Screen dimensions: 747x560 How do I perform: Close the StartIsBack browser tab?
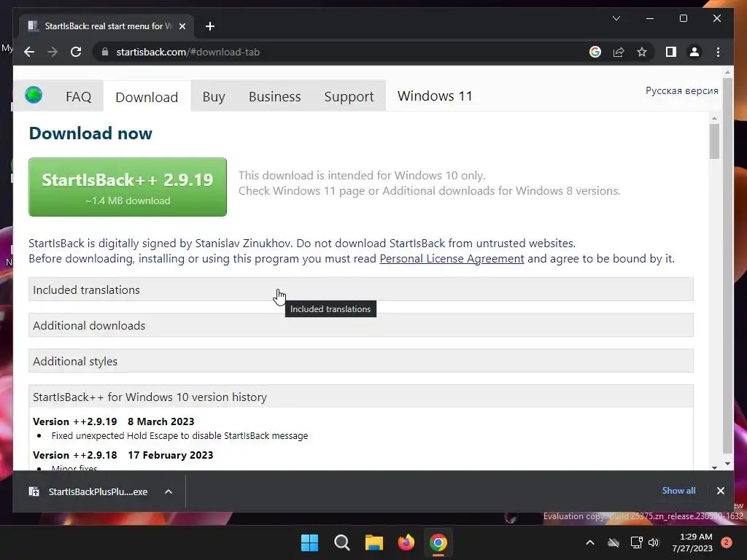182,26
